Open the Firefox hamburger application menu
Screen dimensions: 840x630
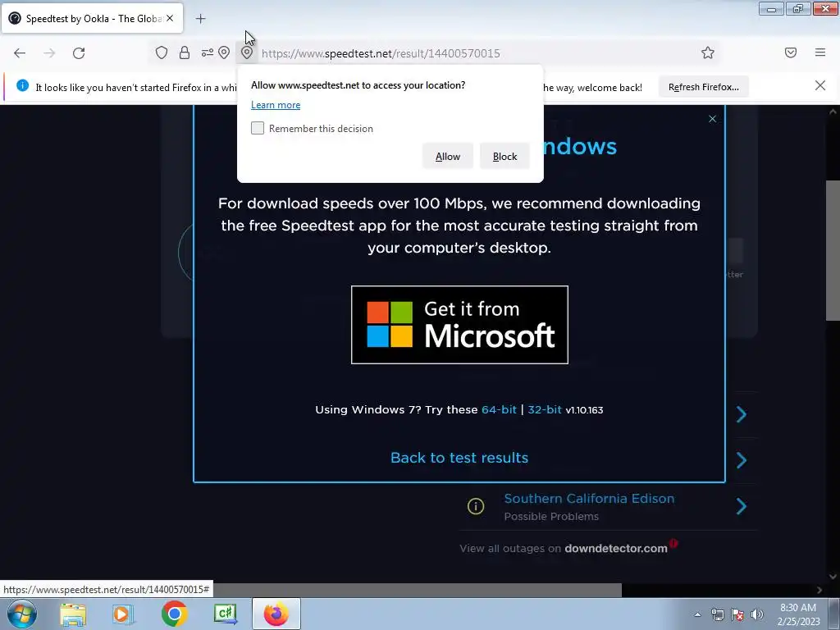click(820, 52)
